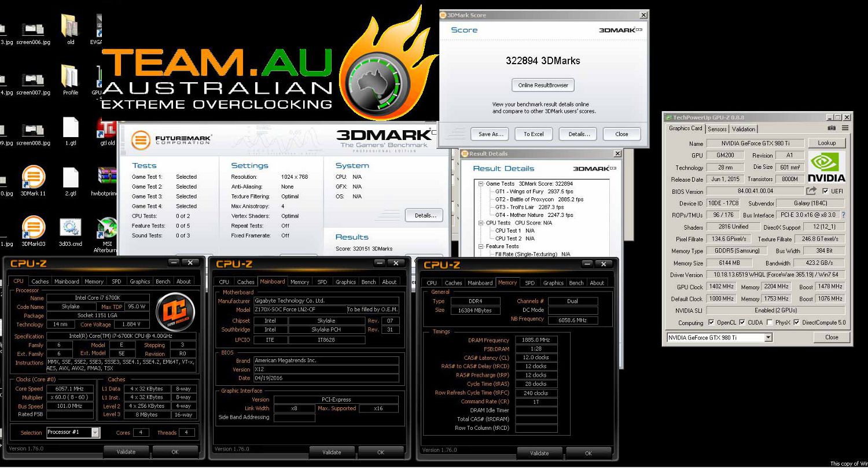Click the GPU-Z BIOS share/export icon
868x468 pixels.
811,191
